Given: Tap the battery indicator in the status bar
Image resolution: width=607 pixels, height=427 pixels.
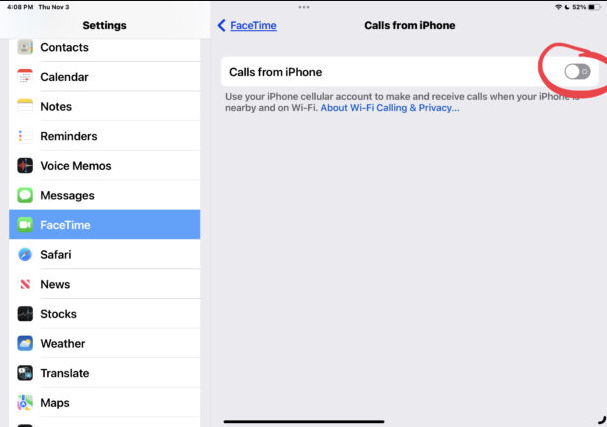Looking at the screenshot, I should [594, 7].
